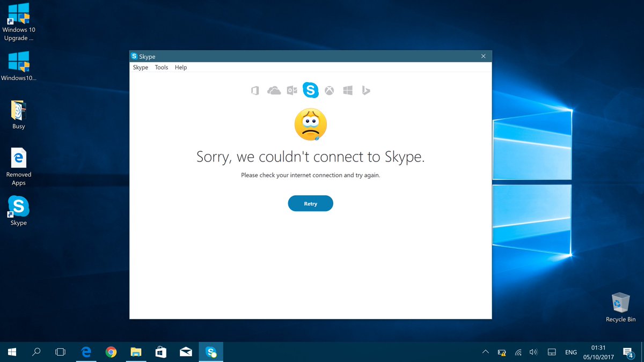Click the Office icon in Skype header

click(x=255, y=91)
